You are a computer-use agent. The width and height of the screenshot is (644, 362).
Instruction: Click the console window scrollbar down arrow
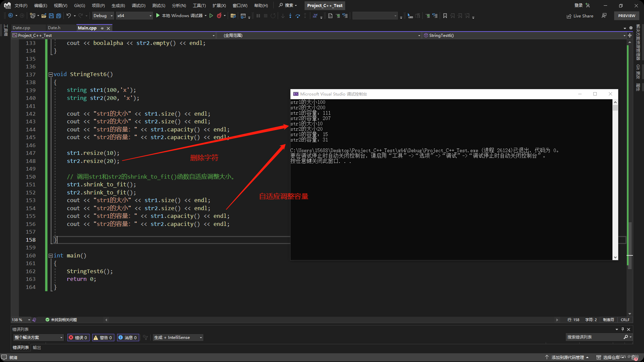615,257
